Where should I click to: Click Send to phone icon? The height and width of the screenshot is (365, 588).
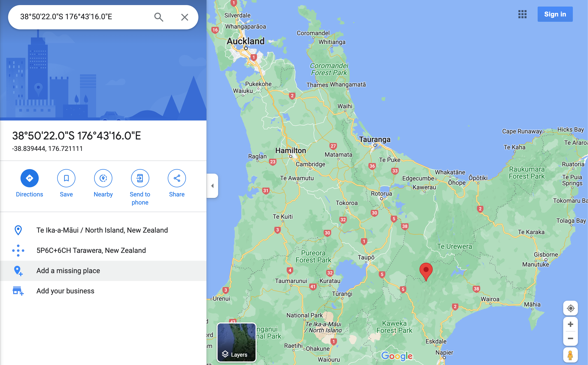pyautogui.click(x=140, y=178)
